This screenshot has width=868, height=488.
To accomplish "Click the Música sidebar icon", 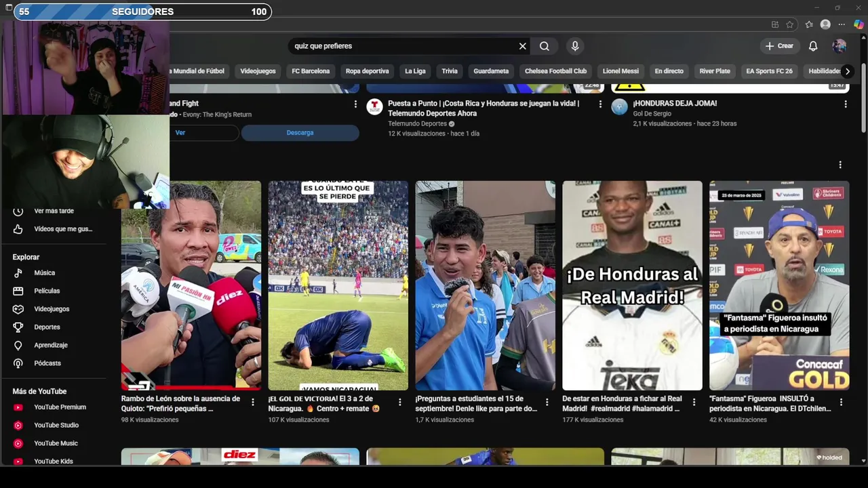I will [18, 272].
